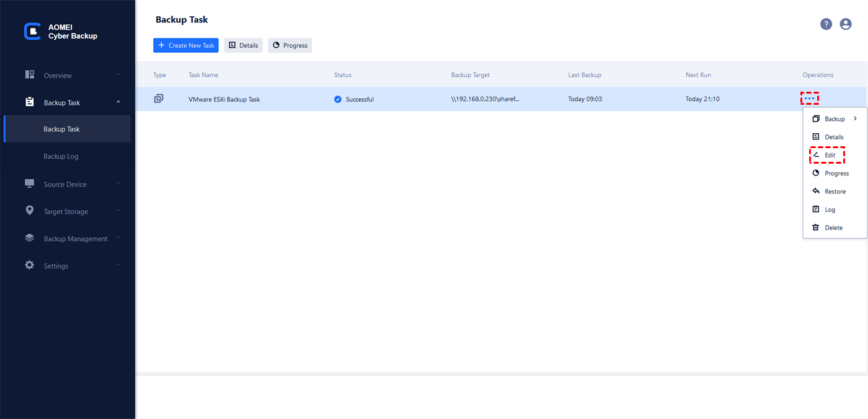
Task: Open Source Device section label
Action: click(x=65, y=185)
